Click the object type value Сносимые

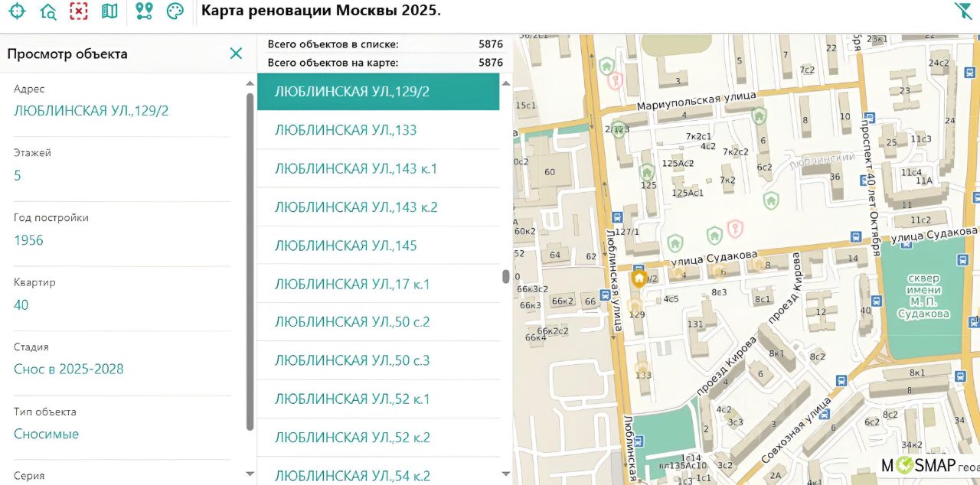47,434
